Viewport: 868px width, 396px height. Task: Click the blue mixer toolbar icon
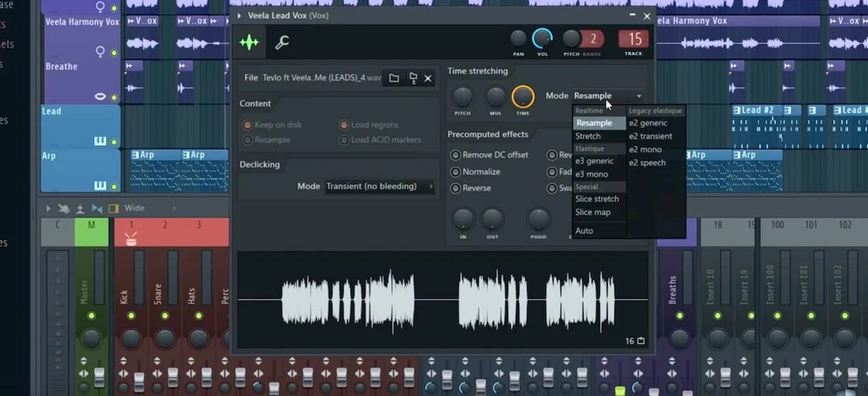tap(97, 208)
